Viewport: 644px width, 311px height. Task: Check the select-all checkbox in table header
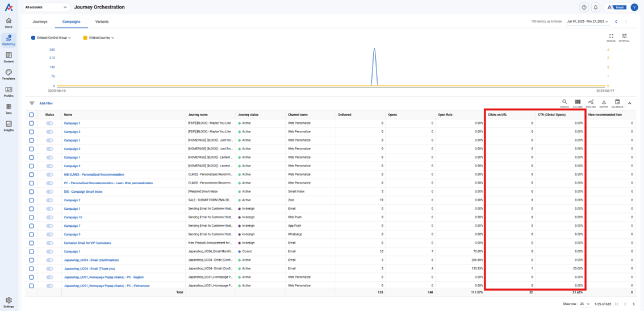(x=31, y=115)
